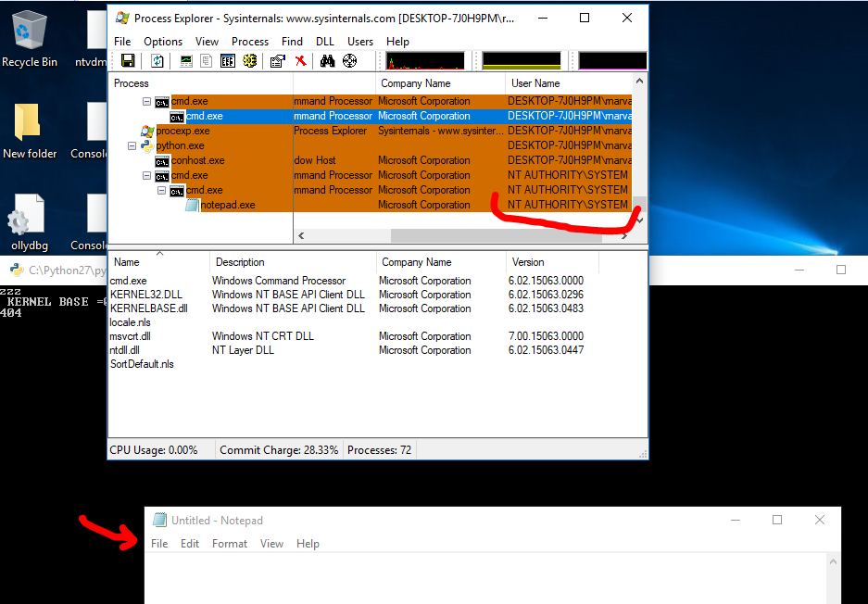Click the DLL view gear icon
The height and width of the screenshot is (604, 868).
pyautogui.click(x=249, y=61)
